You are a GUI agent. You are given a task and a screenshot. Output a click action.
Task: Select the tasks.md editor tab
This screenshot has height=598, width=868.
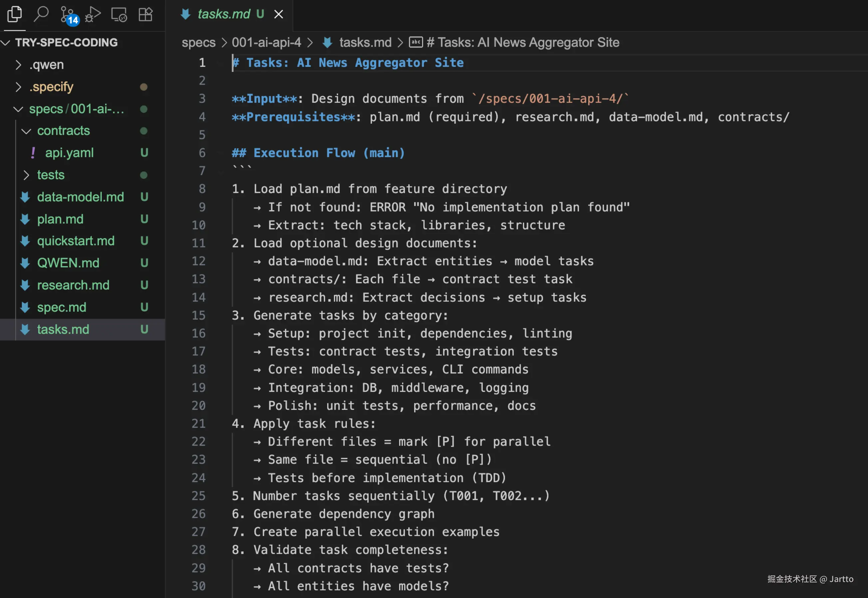223,14
